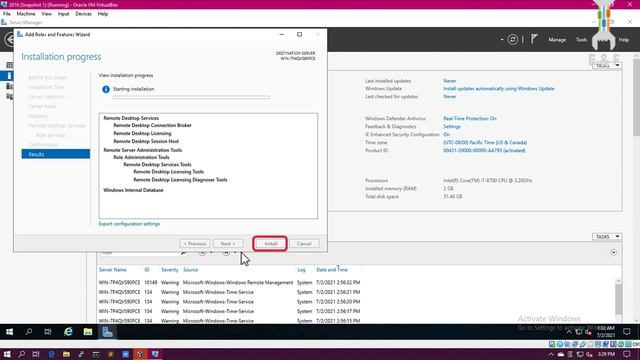
Task: Open the VirtualBox View menu
Action: (x=47, y=14)
